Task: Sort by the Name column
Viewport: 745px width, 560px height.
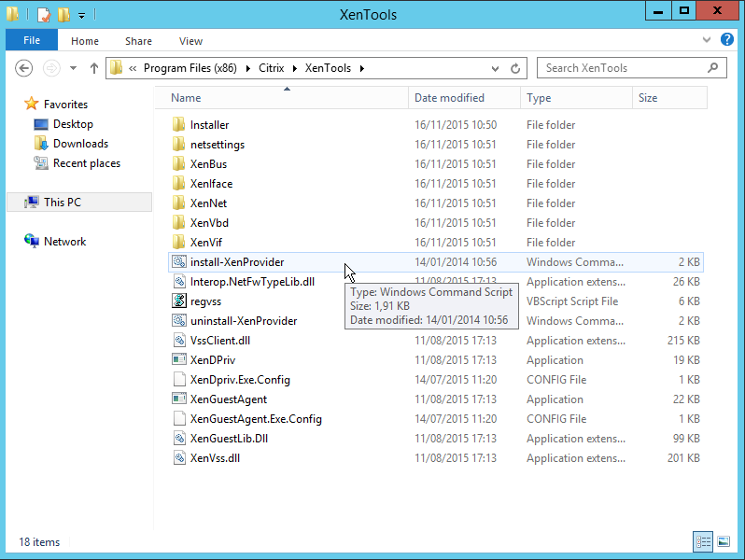Action: click(x=281, y=98)
